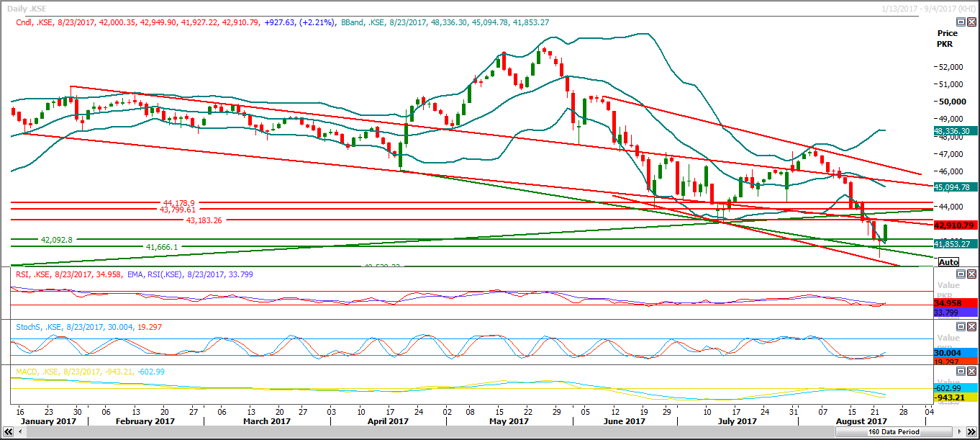Viewport: 980px width, 440px height.
Task: Click the 50,000 price axis label
Action: tap(950, 102)
